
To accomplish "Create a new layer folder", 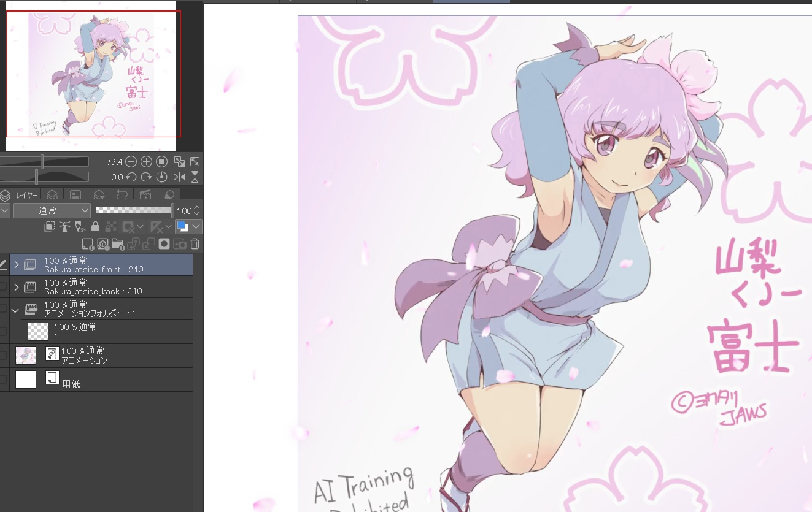I will pyautogui.click(x=118, y=244).
